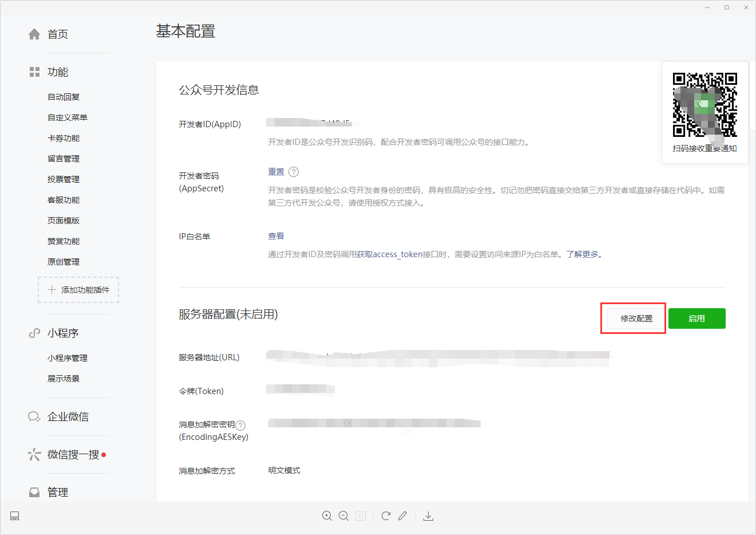
Task: Click 公众号开发信息 heading
Action: [x=219, y=90]
